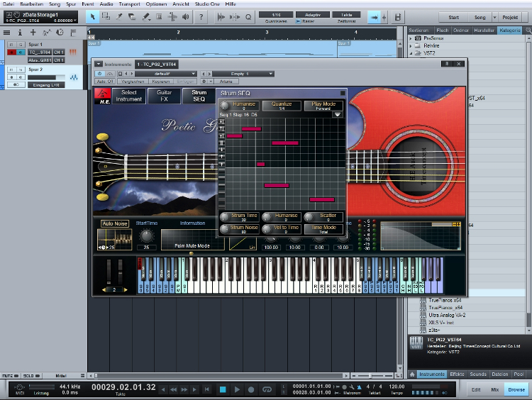Screen dimensions: 532x400
Task: Click the Play Mode Forward button
Action: tap(323, 106)
